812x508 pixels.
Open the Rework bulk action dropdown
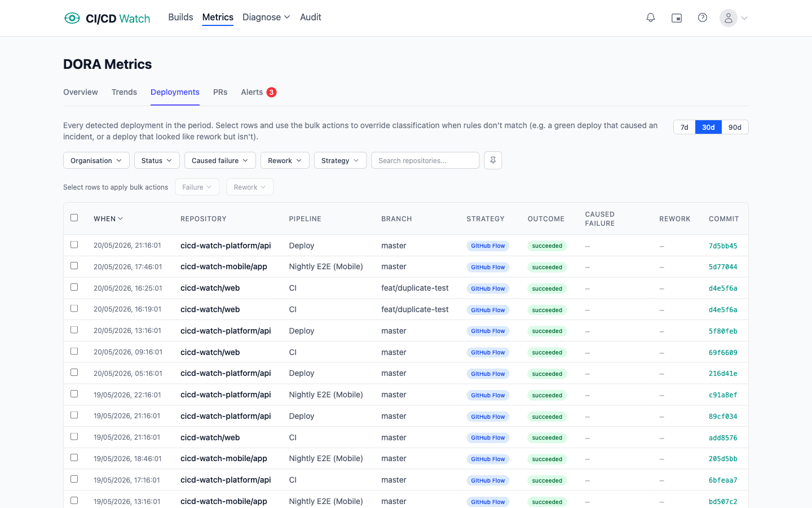(250, 187)
